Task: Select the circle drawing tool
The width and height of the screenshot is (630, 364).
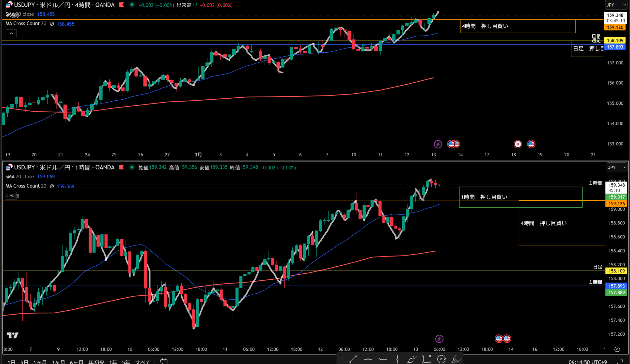Action: (441, 359)
